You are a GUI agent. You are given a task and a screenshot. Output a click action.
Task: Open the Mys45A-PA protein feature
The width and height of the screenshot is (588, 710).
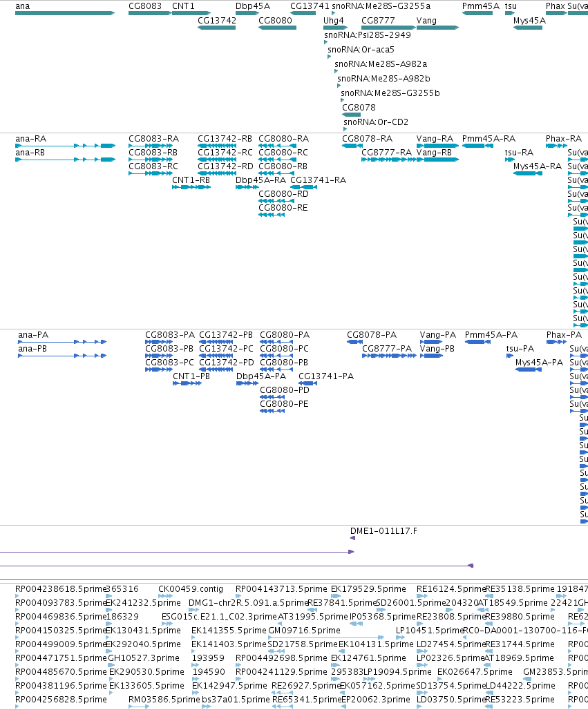tap(528, 370)
